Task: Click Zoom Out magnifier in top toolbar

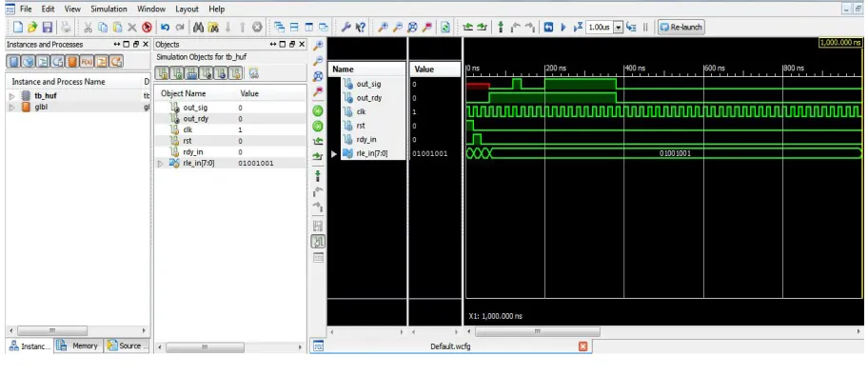Action: [398, 28]
